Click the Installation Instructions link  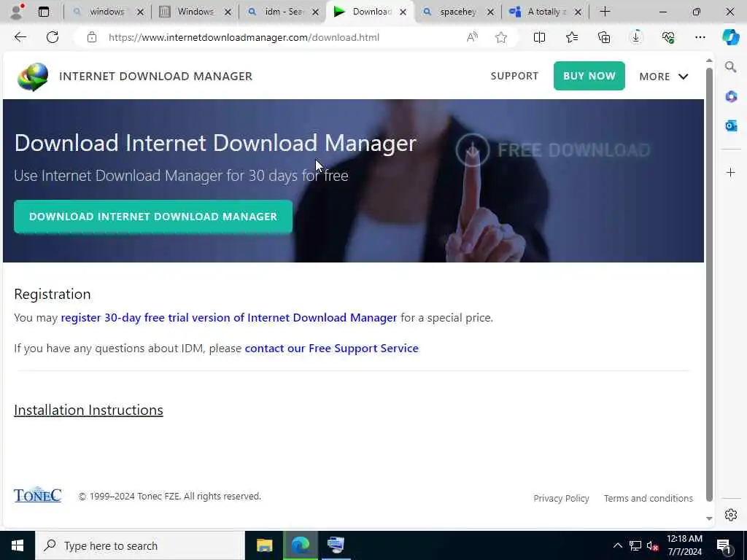(88, 410)
